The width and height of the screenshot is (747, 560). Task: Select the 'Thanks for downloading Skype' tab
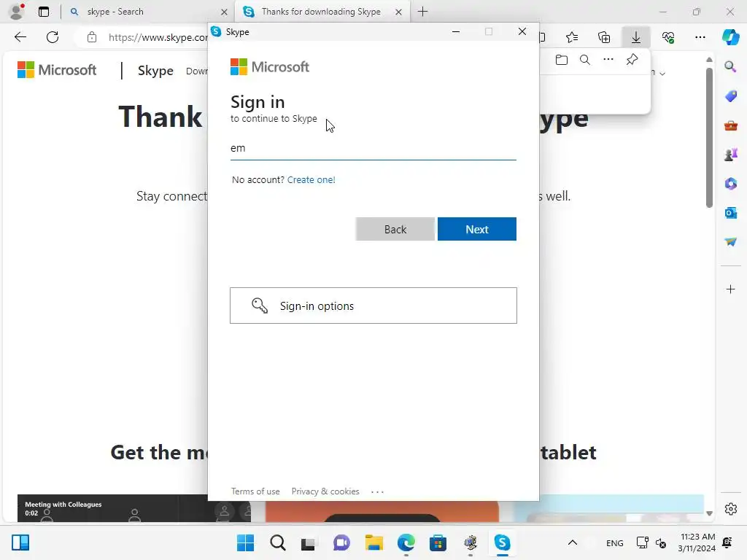pos(321,12)
